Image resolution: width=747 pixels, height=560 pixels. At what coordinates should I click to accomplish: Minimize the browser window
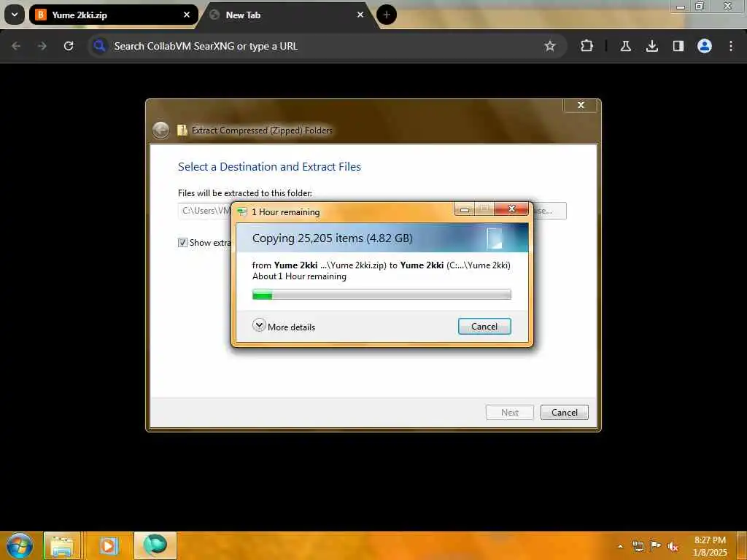(681, 7)
